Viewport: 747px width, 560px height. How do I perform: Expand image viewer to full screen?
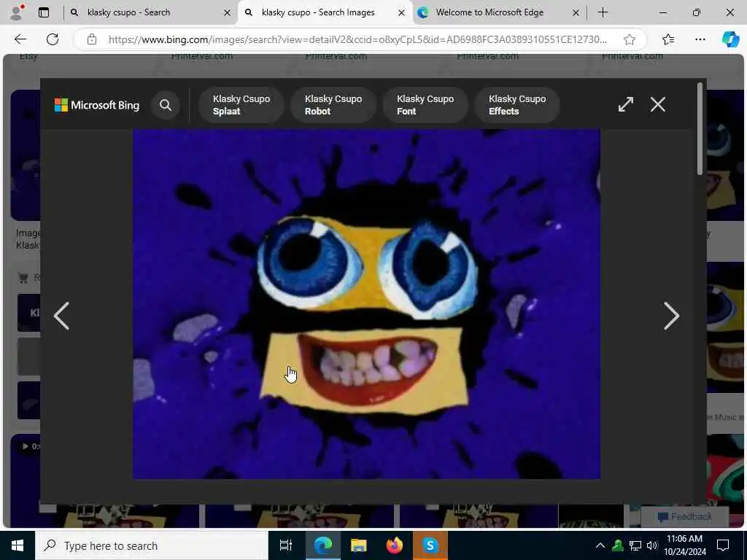625,104
